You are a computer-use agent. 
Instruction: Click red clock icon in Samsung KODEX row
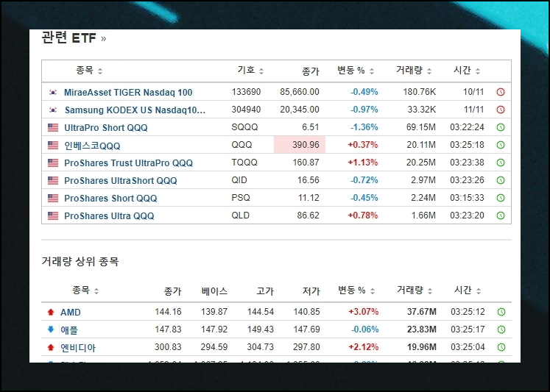[501, 110]
